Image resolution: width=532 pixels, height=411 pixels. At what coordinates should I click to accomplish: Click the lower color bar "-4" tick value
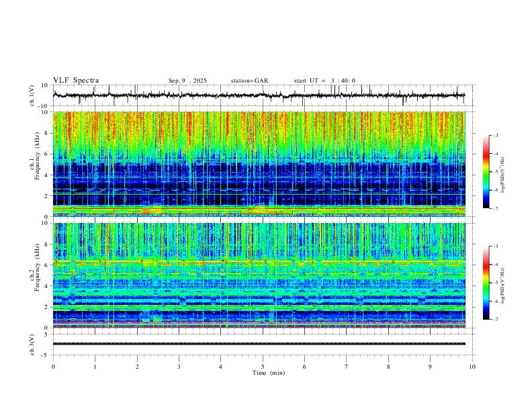[x=496, y=265]
